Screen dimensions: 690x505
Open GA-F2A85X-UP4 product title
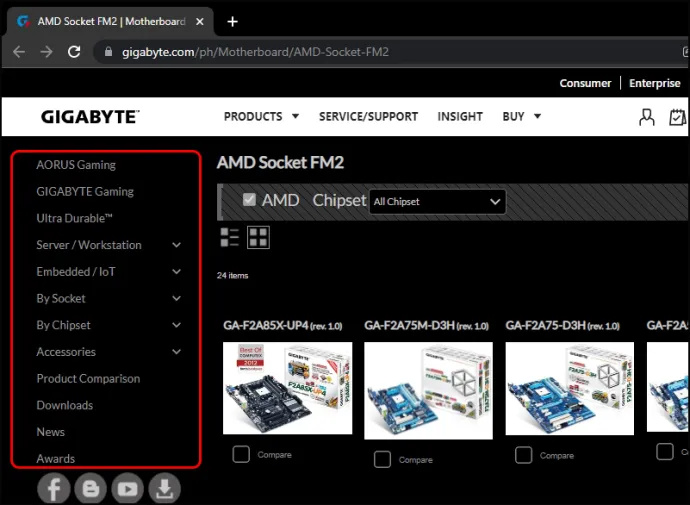click(x=283, y=326)
